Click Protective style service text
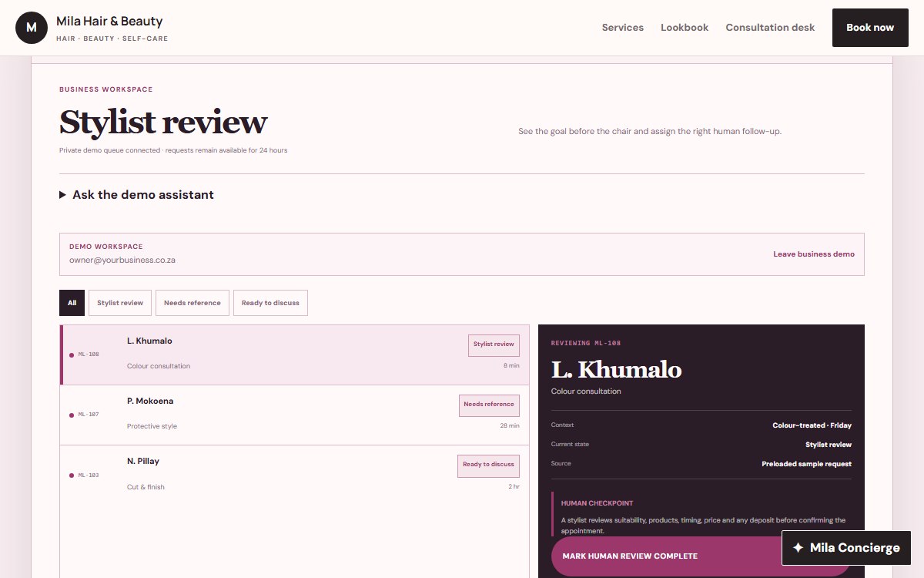 pos(152,427)
